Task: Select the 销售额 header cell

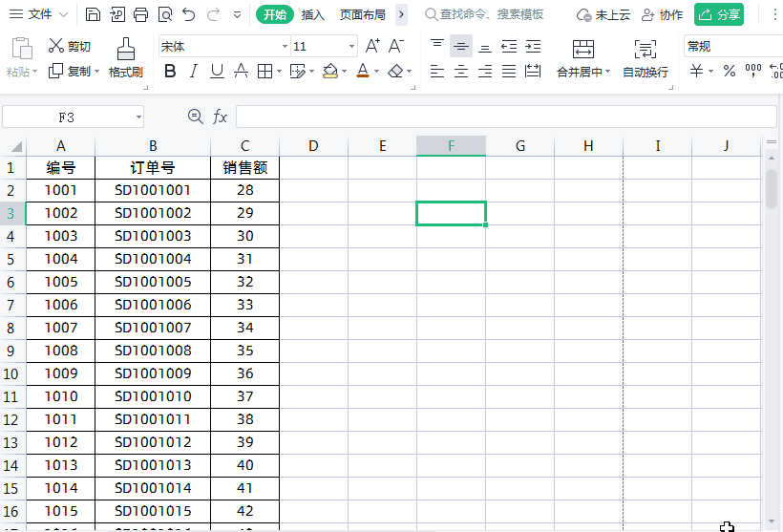Action: click(x=244, y=168)
